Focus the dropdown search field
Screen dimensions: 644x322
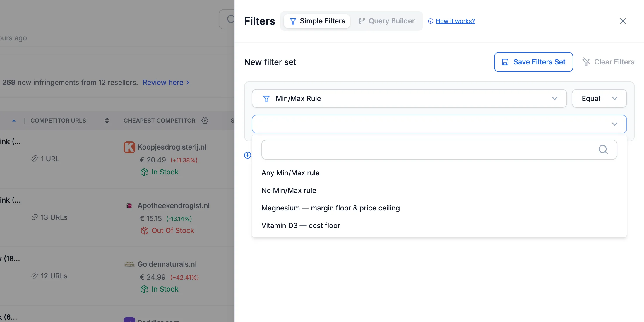click(x=439, y=150)
